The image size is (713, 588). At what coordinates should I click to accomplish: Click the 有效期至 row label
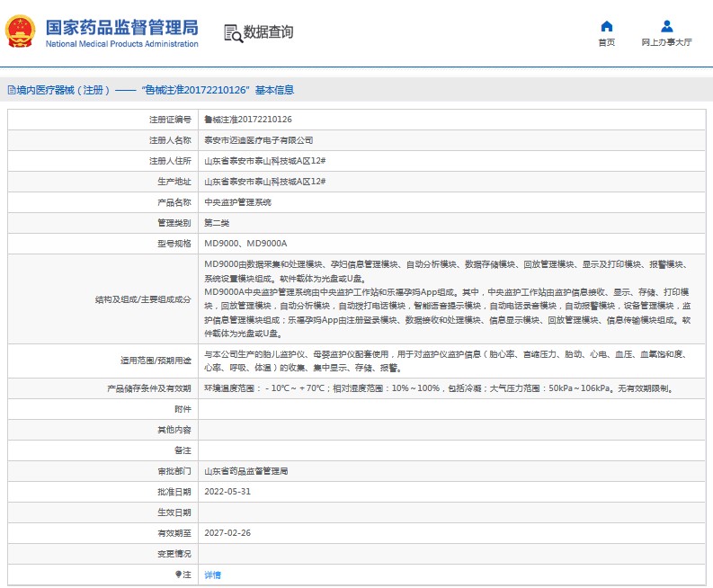(x=174, y=533)
